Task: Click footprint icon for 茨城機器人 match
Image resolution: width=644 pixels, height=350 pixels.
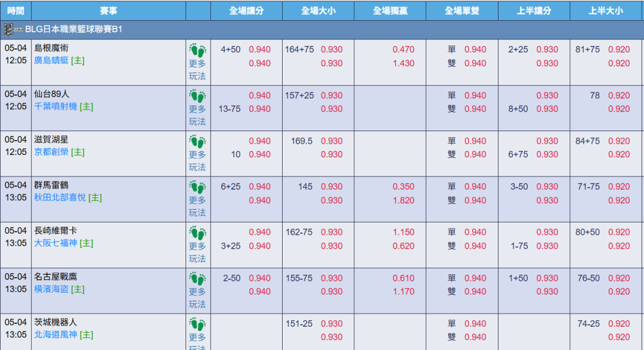Action: pos(197,324)
